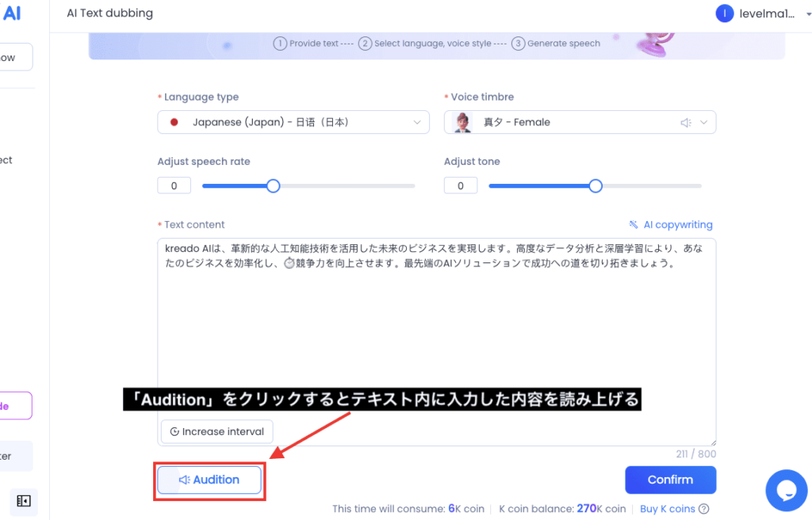
Task: Focus the tone value box
Action: tap(461, 185)
